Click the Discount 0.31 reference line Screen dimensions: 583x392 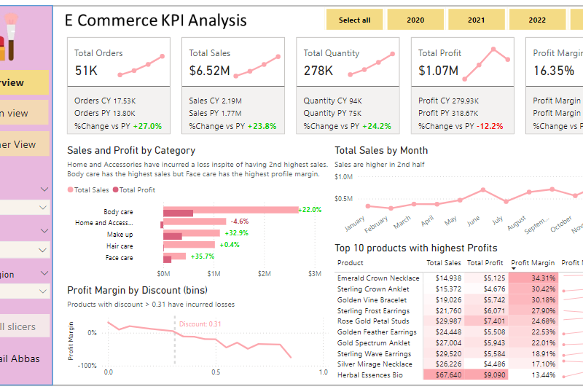(175, 342)
